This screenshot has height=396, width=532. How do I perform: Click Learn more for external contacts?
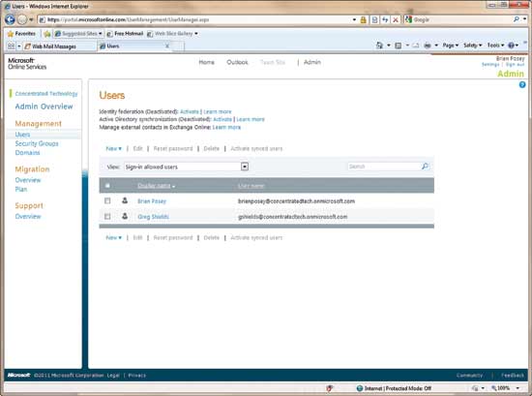pos(226,127)
